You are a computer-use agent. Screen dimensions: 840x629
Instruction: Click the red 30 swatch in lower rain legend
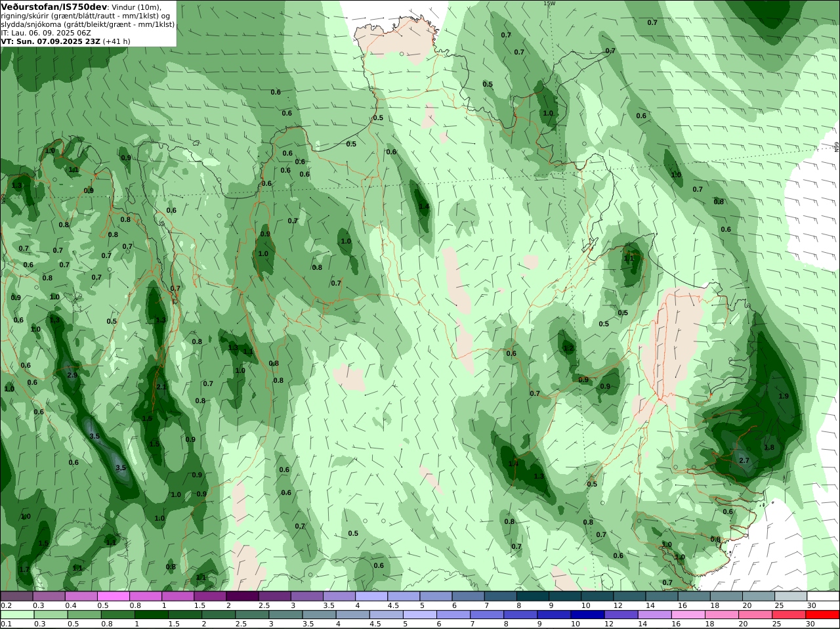[823, 615]
